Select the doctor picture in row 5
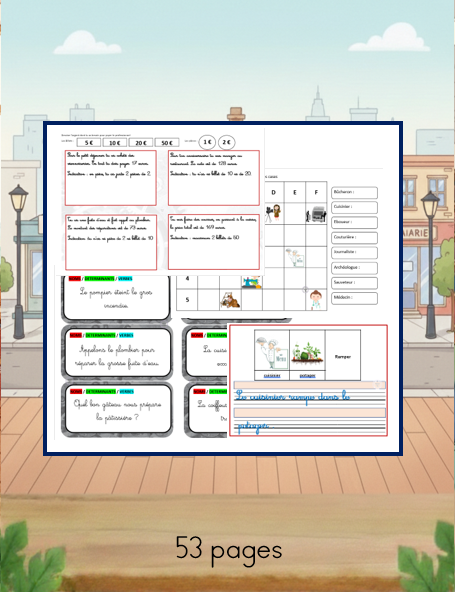The height and width of the screenshot is (592, 455). click(x=316, y=300)
